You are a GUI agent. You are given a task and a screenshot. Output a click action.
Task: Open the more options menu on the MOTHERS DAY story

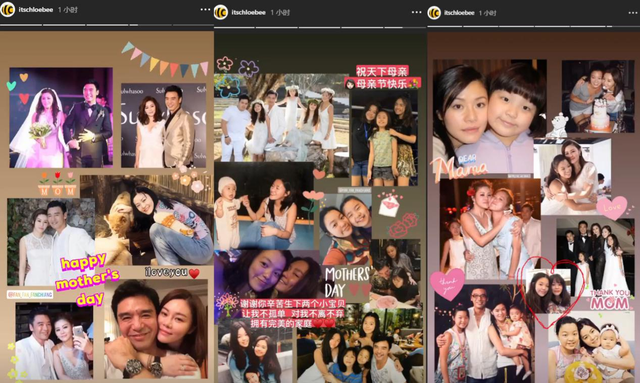(x=417, y=12)
